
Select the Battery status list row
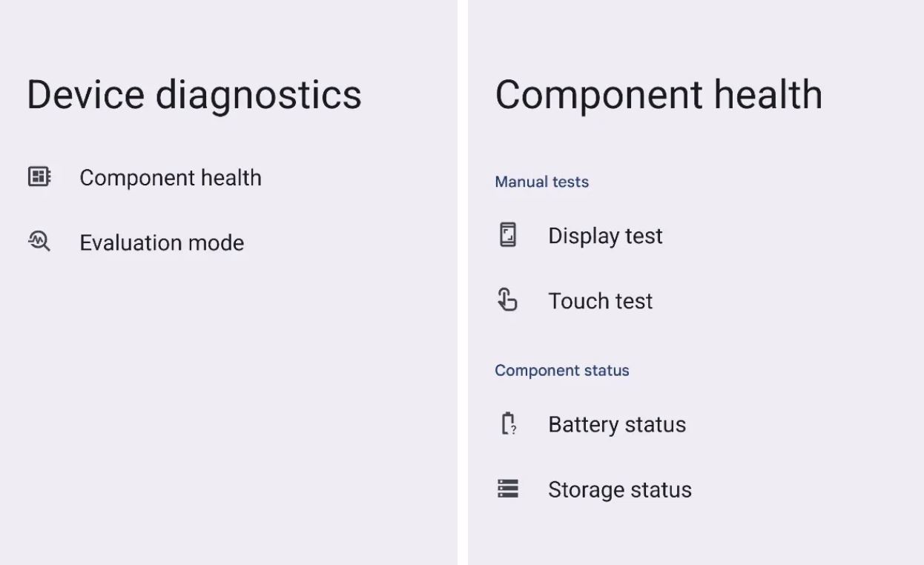click(616, 424)
